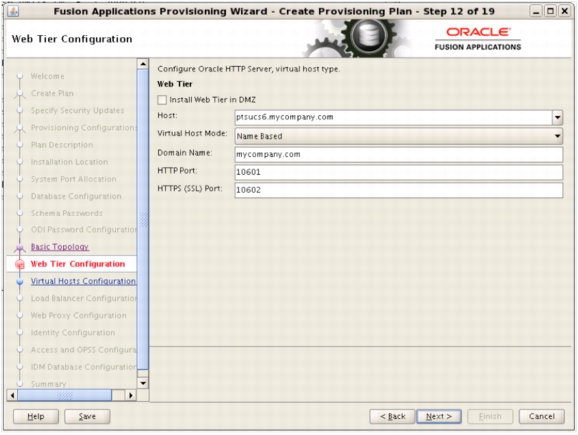This screenshot has height=435, width=578.
Task: Click the Summary step
Action: tap(48, 384)
